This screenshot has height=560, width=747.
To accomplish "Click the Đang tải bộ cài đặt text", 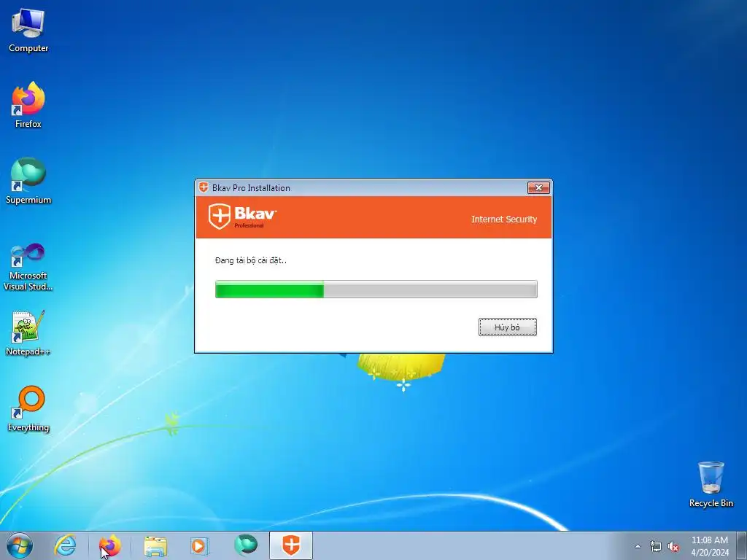I will pos(251,260).
